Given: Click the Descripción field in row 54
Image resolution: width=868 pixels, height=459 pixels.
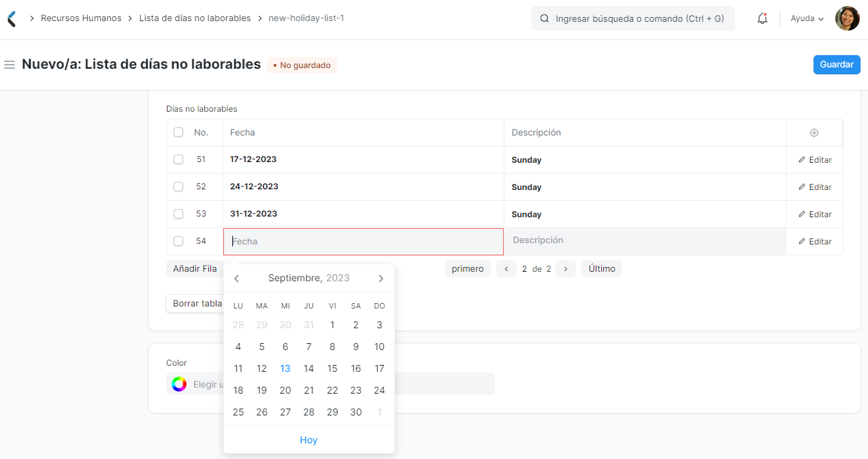Looking at the screenshot, I should coord(645,241).
